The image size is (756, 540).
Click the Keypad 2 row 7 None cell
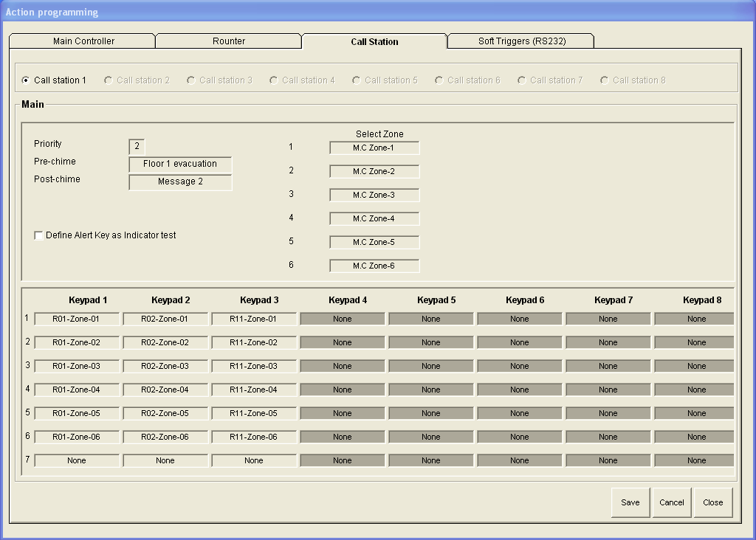point(165,460)
